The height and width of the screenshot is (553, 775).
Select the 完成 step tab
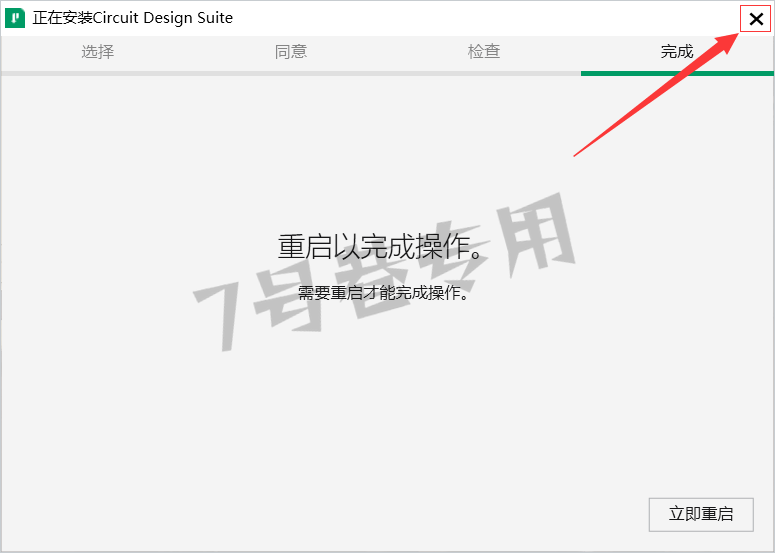[x=677, y=51]
